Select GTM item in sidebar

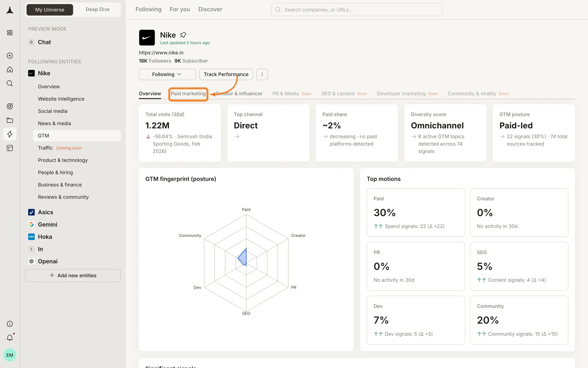click(77, 136)
